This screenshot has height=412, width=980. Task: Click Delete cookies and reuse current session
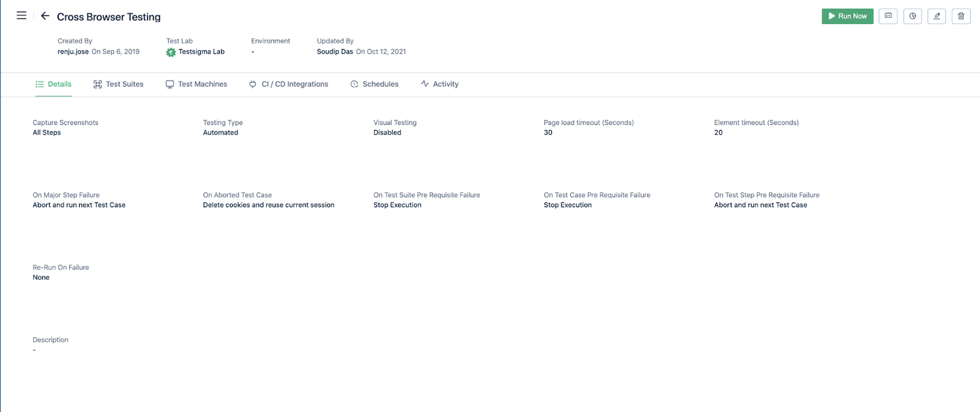tap(269, 205)
